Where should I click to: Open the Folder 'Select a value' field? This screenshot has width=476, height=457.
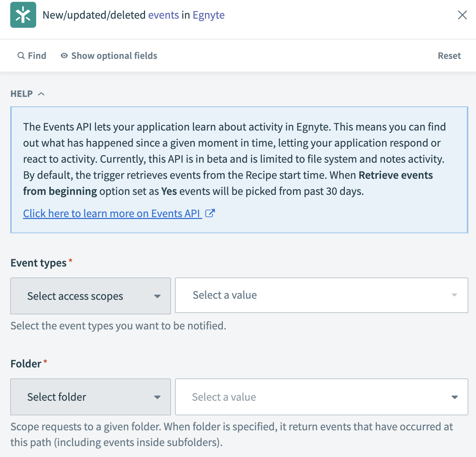tap(314, 397)
